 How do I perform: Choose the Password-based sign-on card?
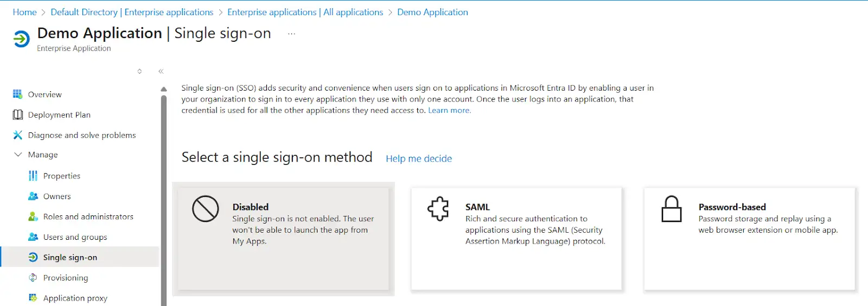pyautogui.click(x=749, y=239)
